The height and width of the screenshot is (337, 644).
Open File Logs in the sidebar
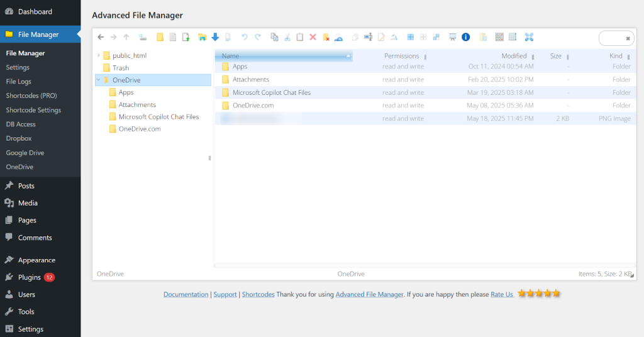coord(18,81)
